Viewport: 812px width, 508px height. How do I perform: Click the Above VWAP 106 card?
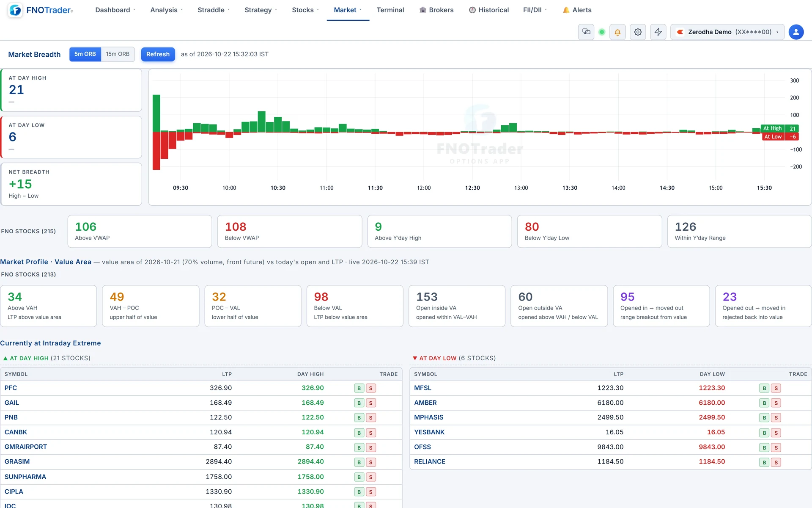click(140, 232)
